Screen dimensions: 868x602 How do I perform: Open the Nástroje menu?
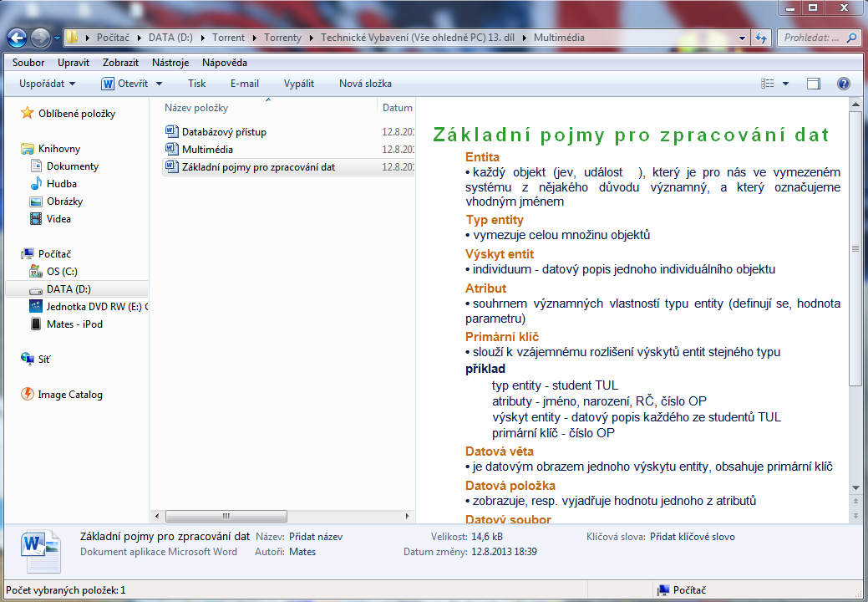(x=170, y=62)
